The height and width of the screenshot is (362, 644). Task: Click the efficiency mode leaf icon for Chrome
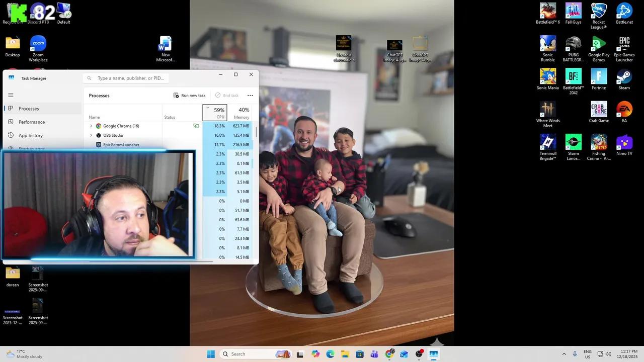196,126
